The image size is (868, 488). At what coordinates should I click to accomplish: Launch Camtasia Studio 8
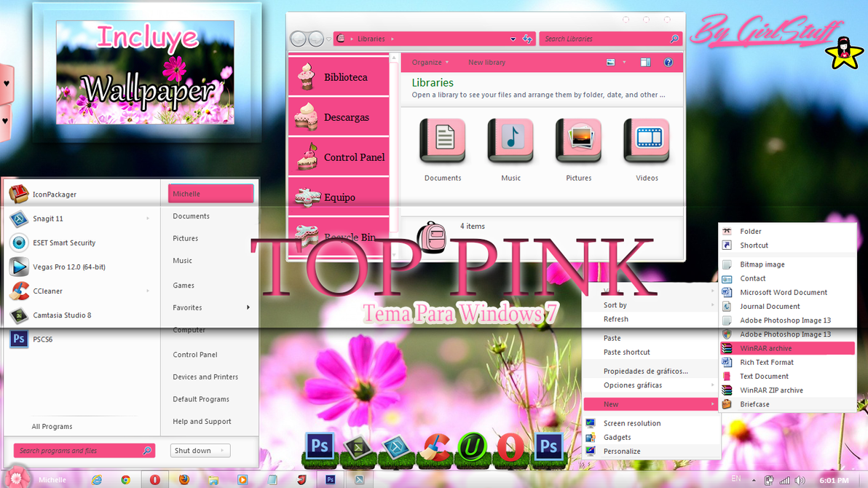pos(82,315)
